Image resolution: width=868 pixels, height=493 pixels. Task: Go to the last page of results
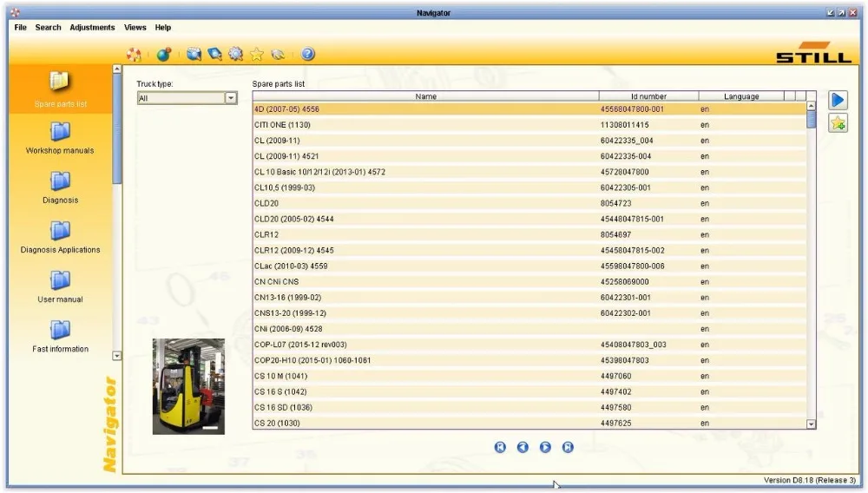568,447
